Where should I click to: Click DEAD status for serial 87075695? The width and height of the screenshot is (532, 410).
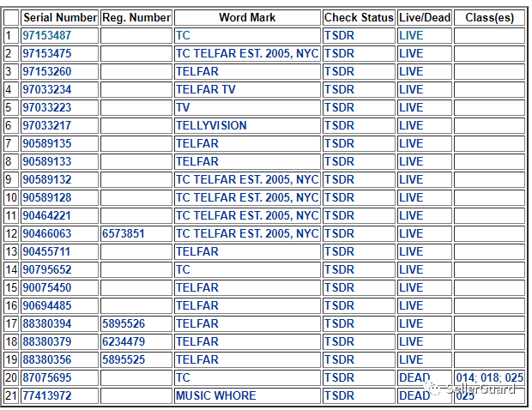pyautogui.click(x=414, y=377)
